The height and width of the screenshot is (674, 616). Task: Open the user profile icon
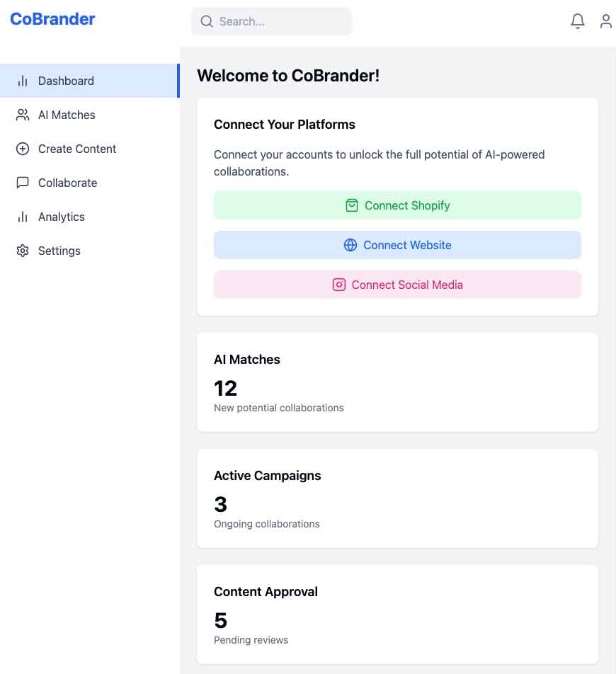click(x=605, y=21)
